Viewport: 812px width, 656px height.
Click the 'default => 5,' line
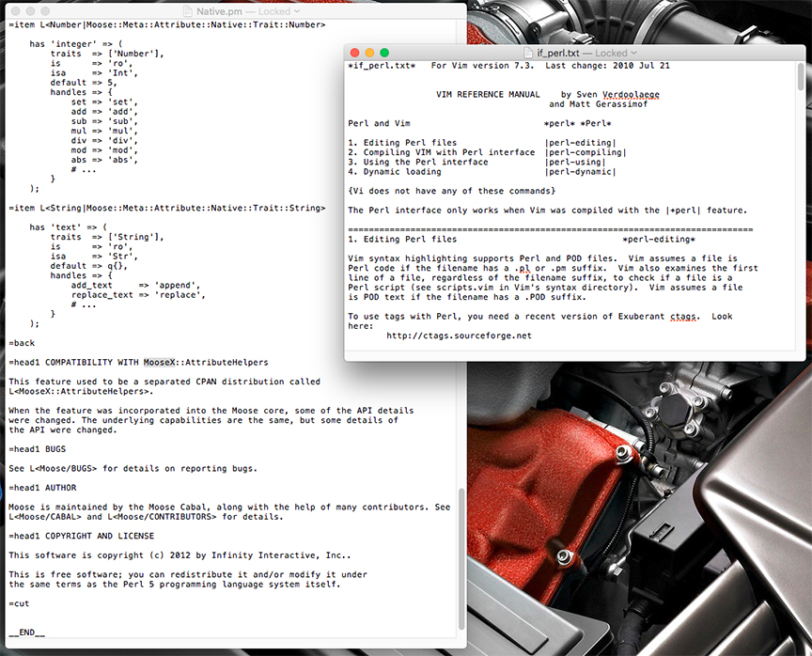point(84,83)
